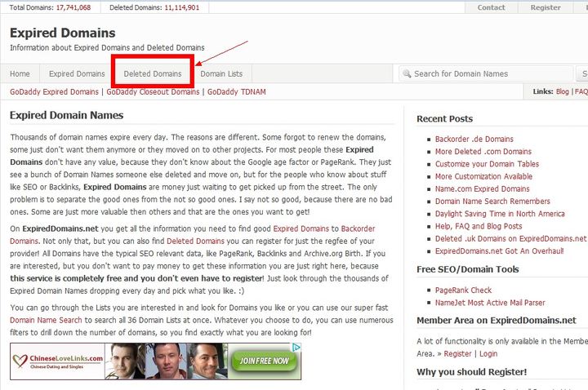Click the Contact link in the top bar
The height and width of the screenshot is (390, 588).
491,7
